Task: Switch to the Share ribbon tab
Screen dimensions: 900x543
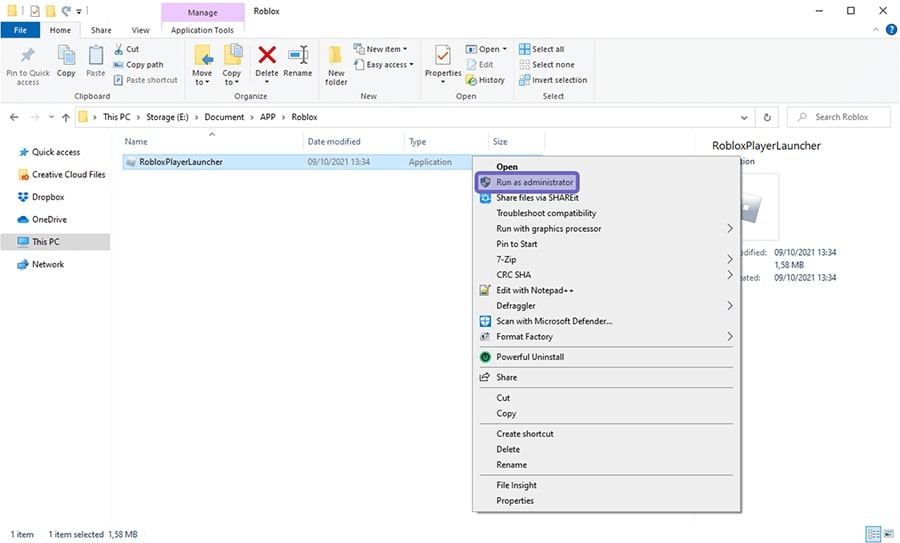Action: point(101,30)
